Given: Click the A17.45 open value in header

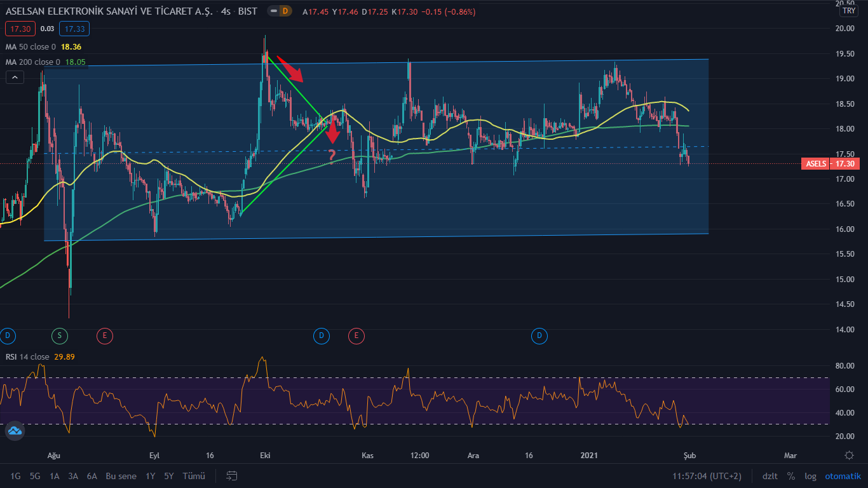Looking at the screenshot, I should pos(315,11).
